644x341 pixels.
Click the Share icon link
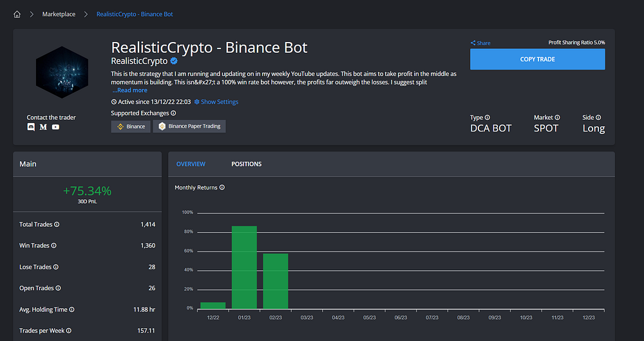(480, 43)
